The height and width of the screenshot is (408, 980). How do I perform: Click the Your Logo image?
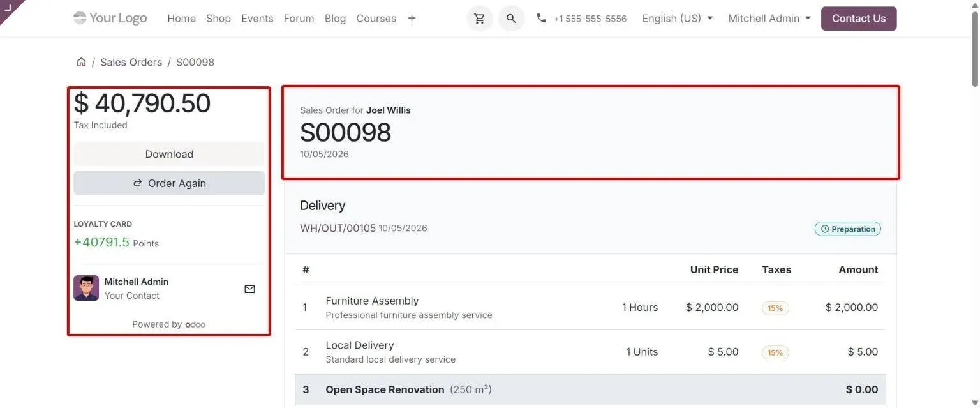[x=110, y=18]
